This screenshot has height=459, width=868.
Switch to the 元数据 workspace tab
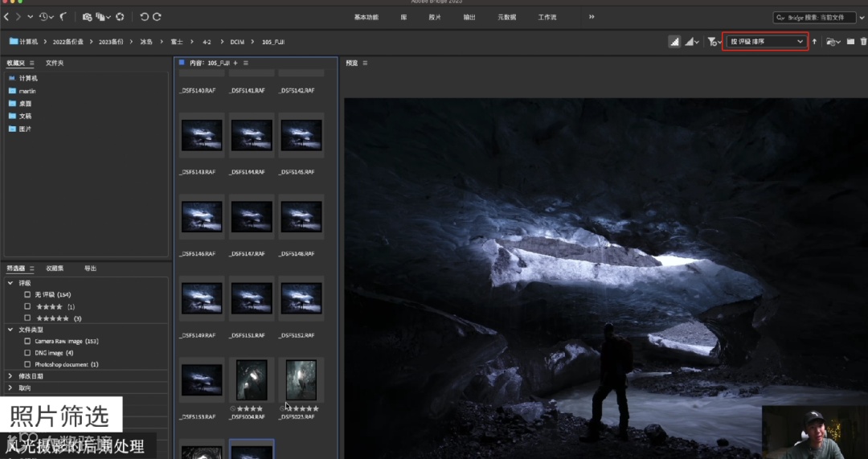tap(506, 17)
